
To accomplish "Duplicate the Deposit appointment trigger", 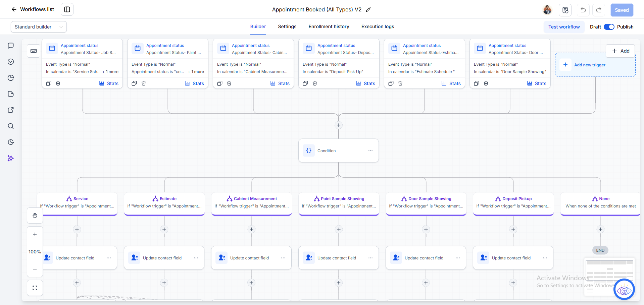I will 305,83.
